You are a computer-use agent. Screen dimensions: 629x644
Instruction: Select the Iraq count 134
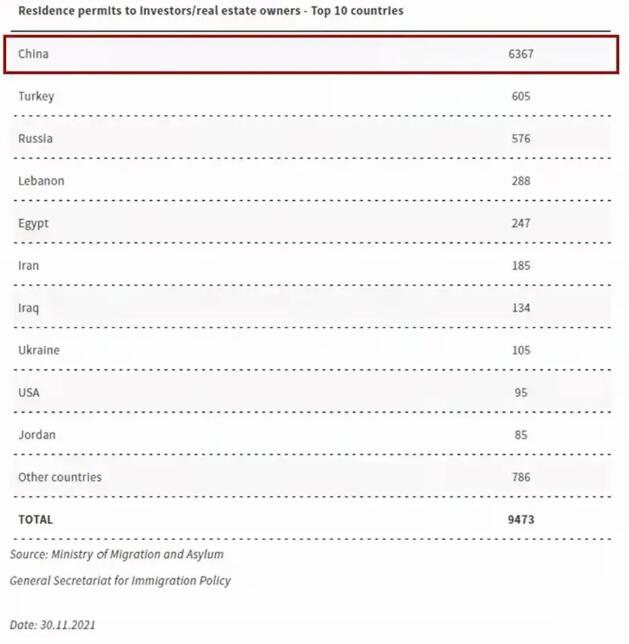coord(520,308)
